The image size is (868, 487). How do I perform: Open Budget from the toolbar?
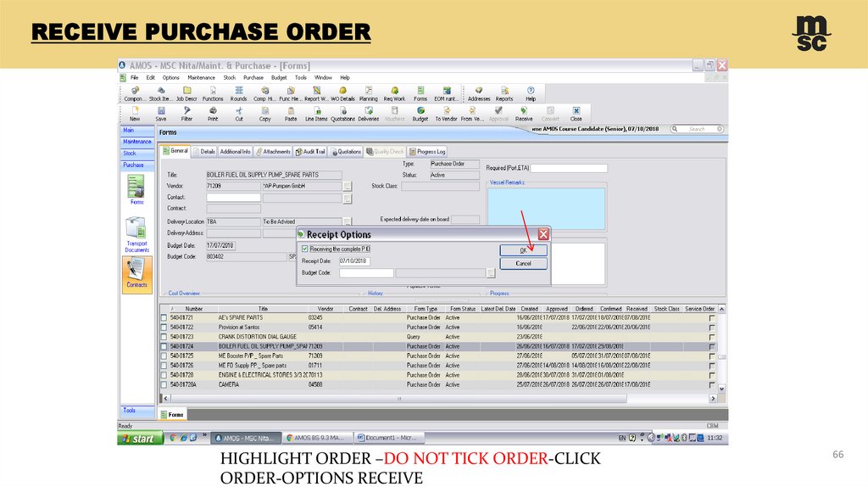click(420, 114)
